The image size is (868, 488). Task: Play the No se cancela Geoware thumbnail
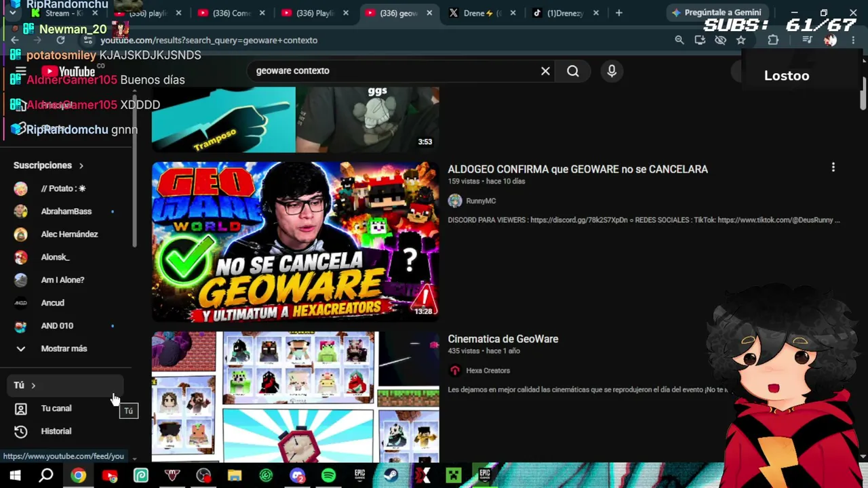(x=296, y=242)
